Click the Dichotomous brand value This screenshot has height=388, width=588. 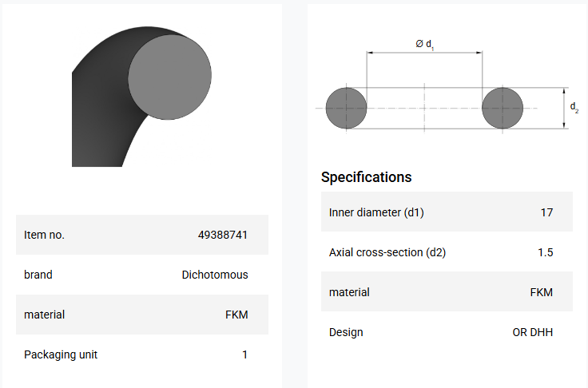point(215,275)
